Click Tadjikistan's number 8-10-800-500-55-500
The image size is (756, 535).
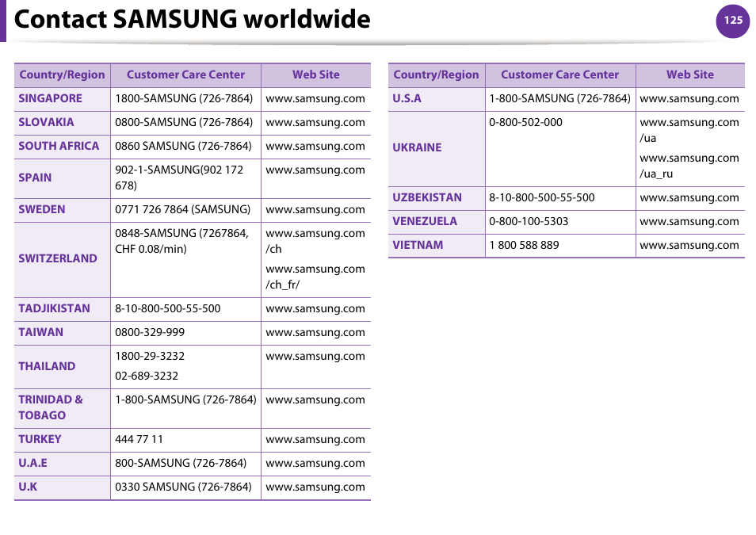tap(168, 309)
